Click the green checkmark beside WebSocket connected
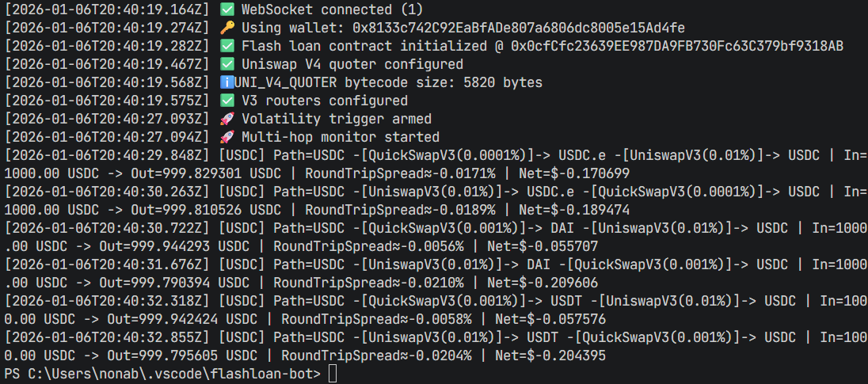868x384 pixels. click(x=227, y=10)
